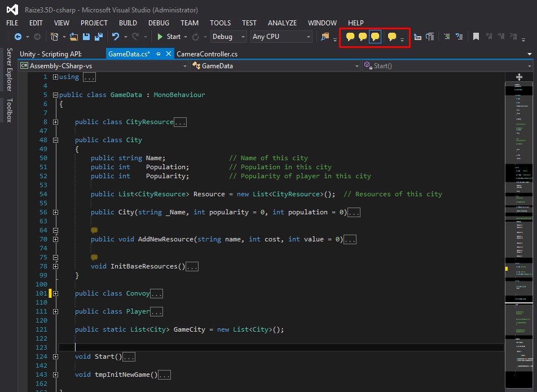Toggle a bookmark with the bookmark icon
Viewport: 537px width, 392px height.
point(476,37)
